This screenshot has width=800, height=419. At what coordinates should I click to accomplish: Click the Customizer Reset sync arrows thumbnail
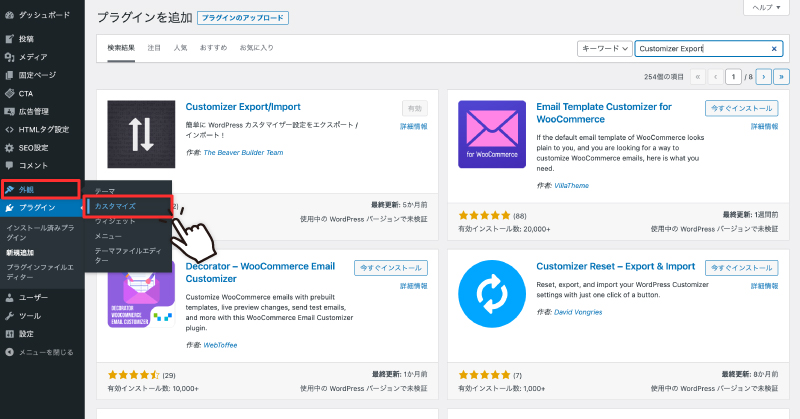[x=492, y=294]
